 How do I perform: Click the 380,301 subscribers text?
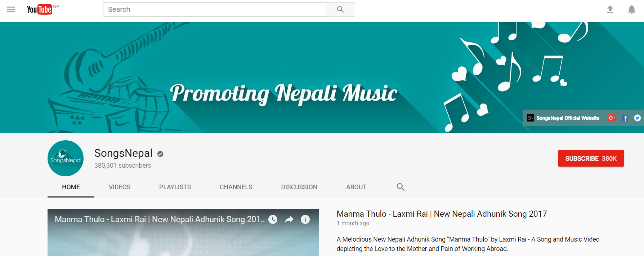(123, 165)
